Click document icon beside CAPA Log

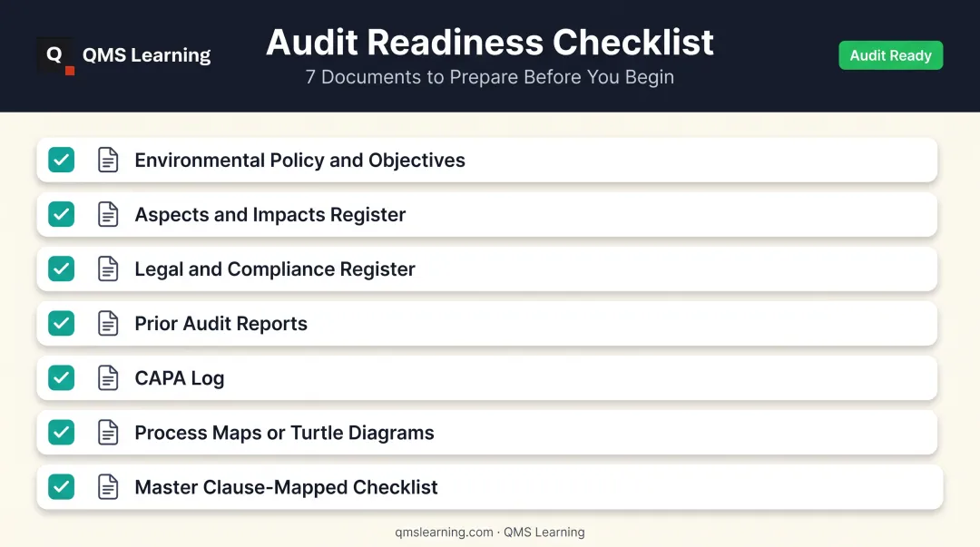coord(108,377)
